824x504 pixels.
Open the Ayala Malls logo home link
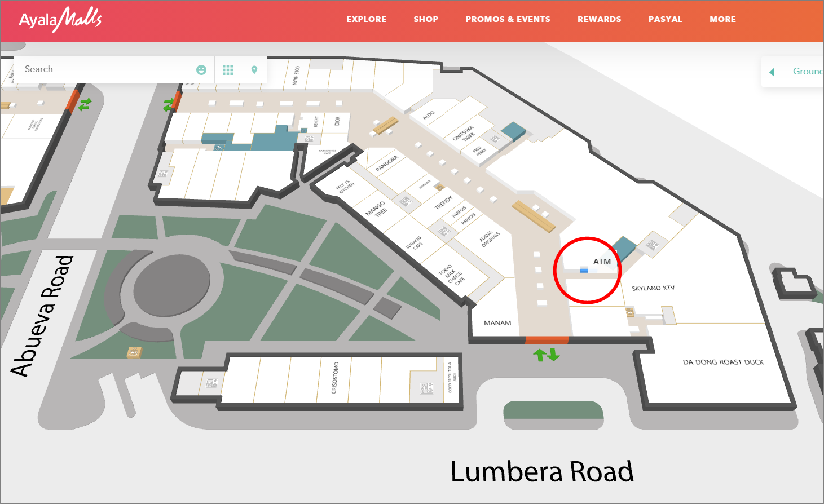tap(60, 20)
